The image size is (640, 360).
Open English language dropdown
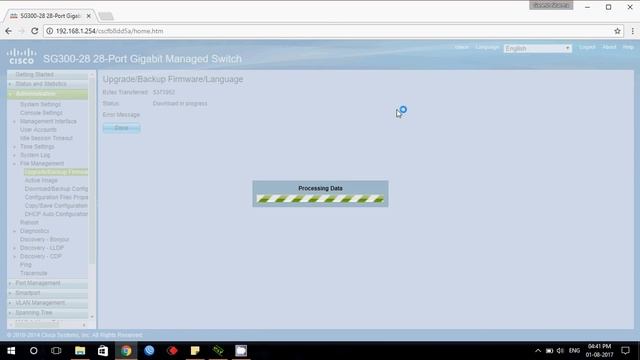pos(538,49)
